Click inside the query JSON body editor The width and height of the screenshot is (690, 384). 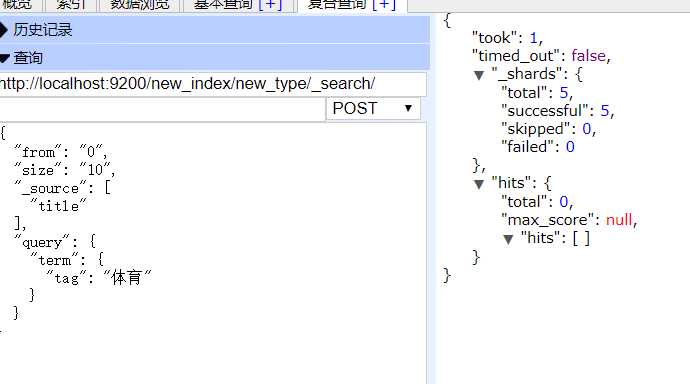click(x=213, y=253)
